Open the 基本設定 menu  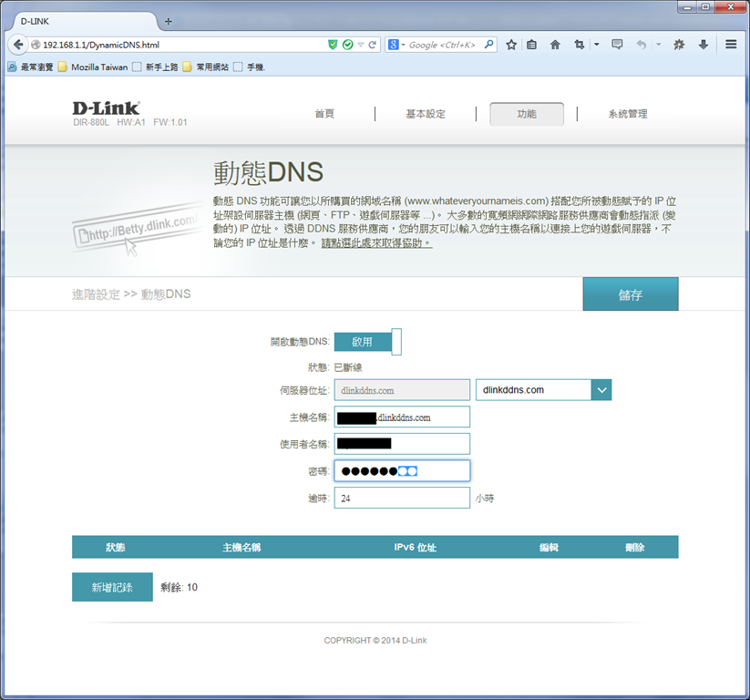click(426, 114)
